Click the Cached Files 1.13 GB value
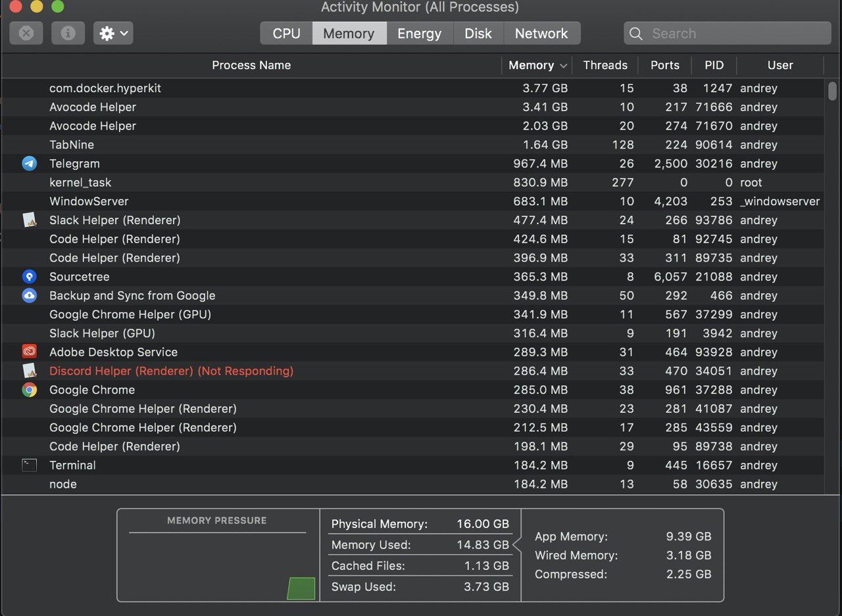The image size is (842, 616). (486, 566)
